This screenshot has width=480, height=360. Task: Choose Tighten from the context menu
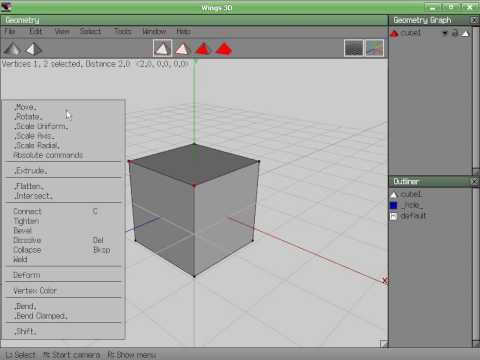coord(64,221)
